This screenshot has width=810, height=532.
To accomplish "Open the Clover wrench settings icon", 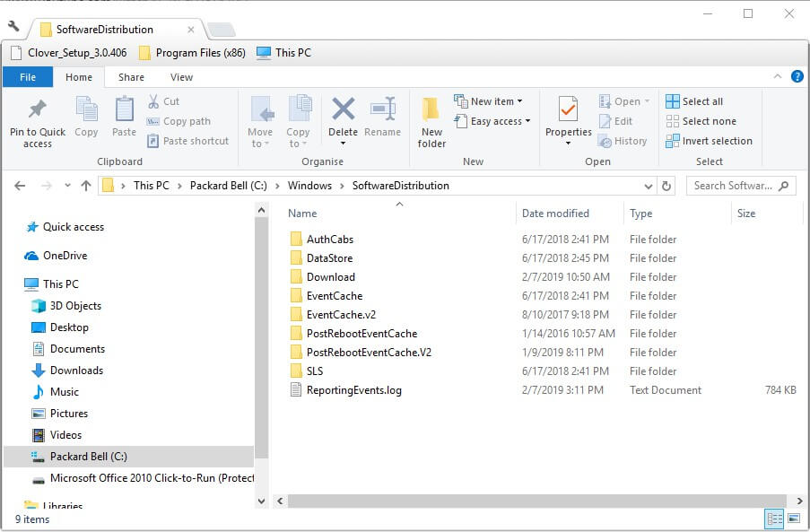I will 13,26.
